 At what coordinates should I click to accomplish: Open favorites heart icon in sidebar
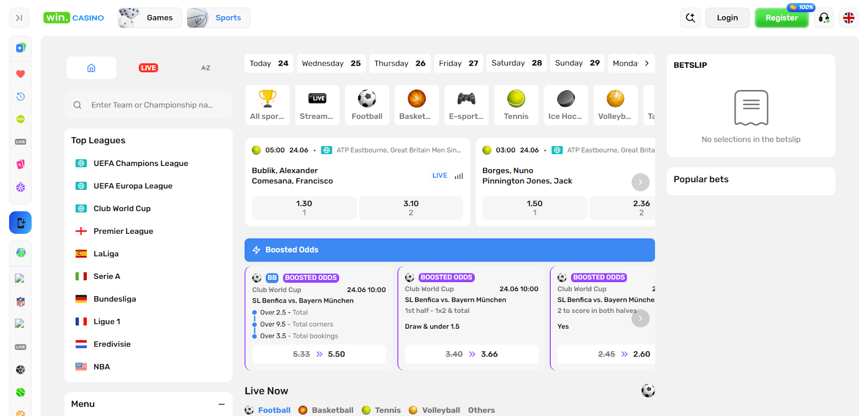click(x=21, y=74)
